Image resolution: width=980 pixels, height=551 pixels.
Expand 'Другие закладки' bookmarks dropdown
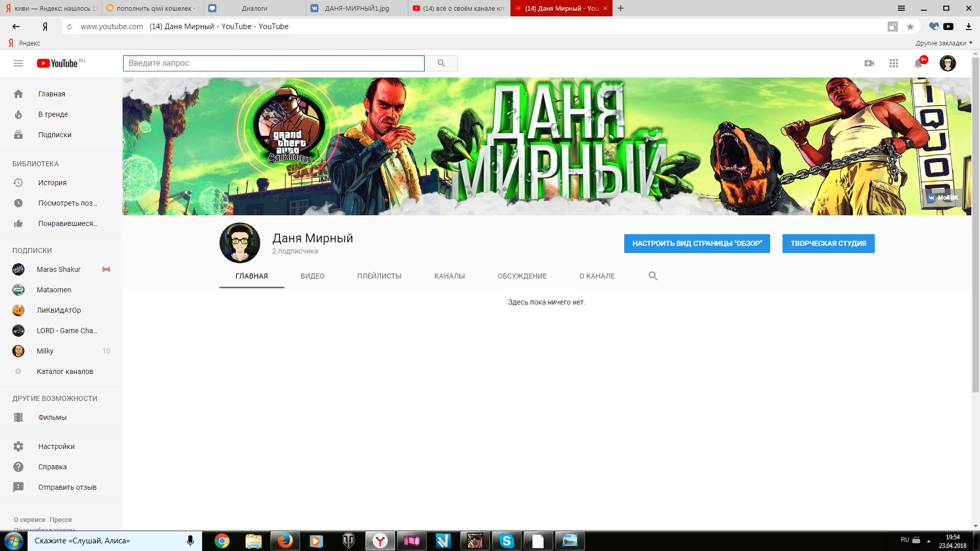[x=943, y=43]
